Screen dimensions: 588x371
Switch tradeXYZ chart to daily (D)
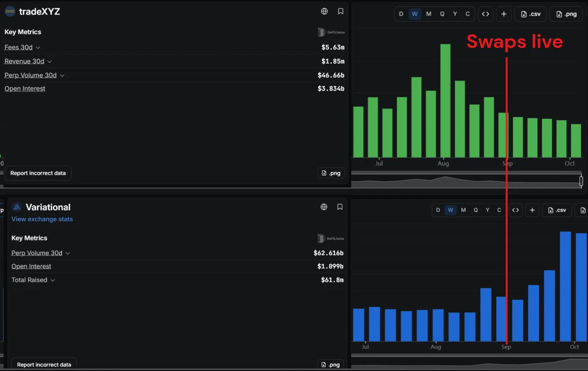[x=401, y=14]
